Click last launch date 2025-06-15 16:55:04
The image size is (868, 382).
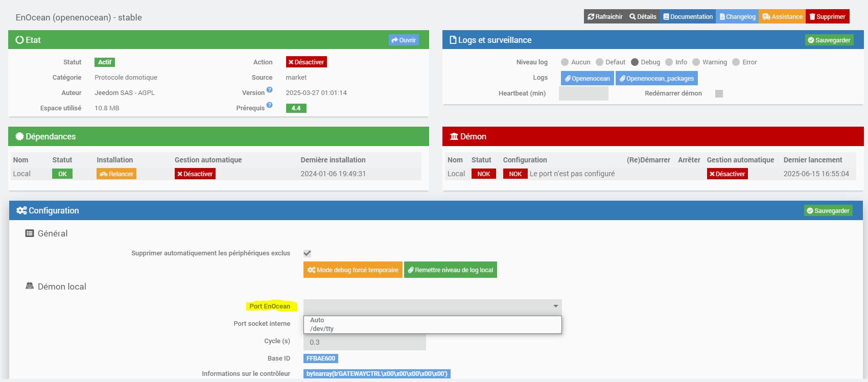pyautogui.click(x=816, y=174)
